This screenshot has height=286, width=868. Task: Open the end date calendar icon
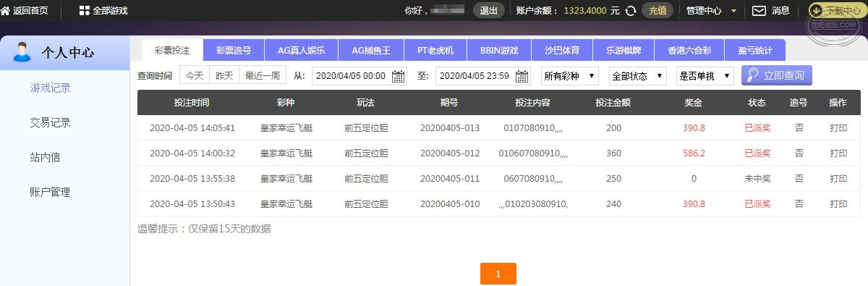[522, 76]
